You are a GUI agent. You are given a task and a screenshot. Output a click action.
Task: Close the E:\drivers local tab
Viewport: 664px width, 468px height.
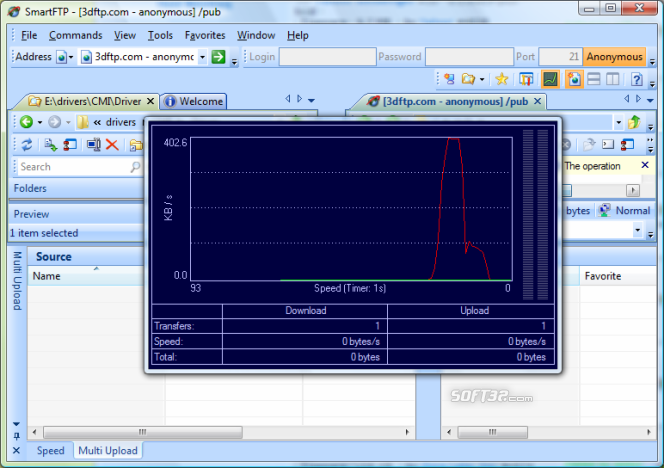pos(150,101)
